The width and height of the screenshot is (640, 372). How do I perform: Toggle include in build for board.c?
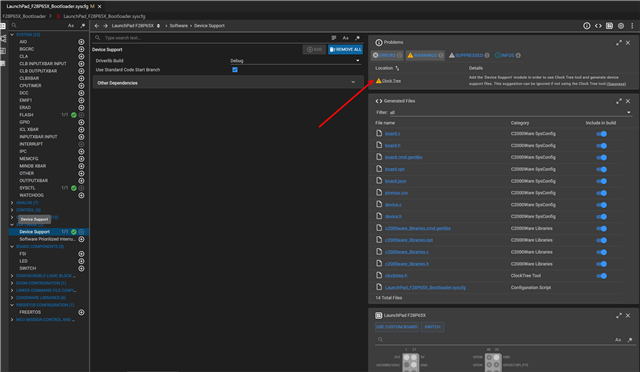(602, 134)
